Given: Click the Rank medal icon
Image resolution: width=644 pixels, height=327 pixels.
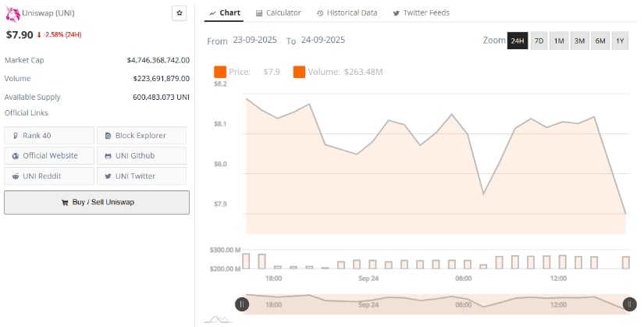Looking at the screenshot, I should (x=15, y=136).
